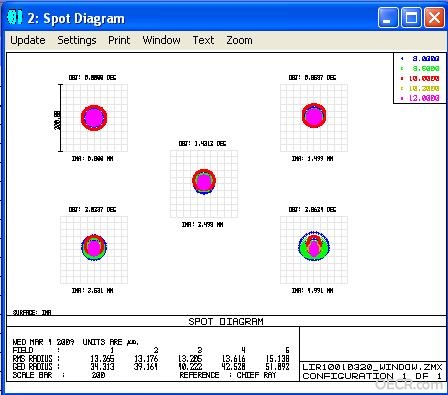
Task: Click the RMS radius value 15.138
Action: click(277, 359)
